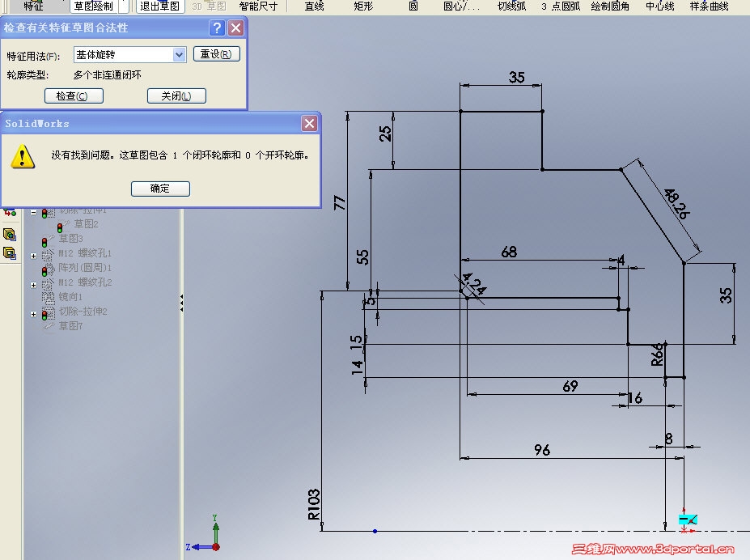The height and width of the screenshot is (560, 750).
Task: Select the 圆 circle sketch tool
Action: [413, 6]
